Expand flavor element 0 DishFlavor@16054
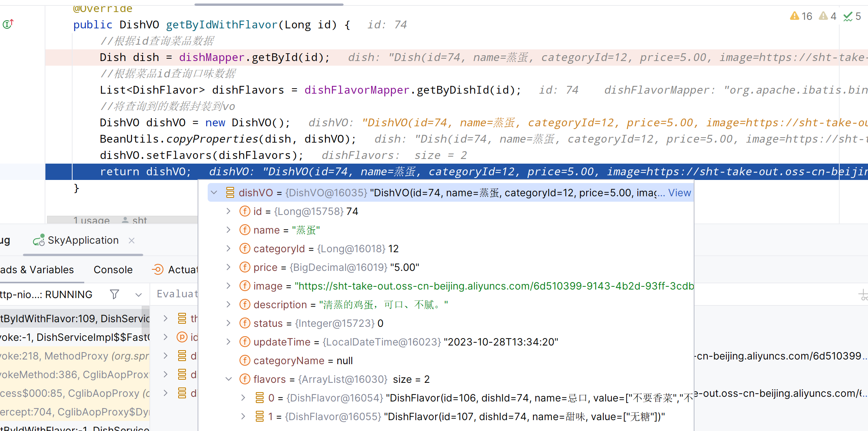 pyautogui.click(x=243, y=398)
